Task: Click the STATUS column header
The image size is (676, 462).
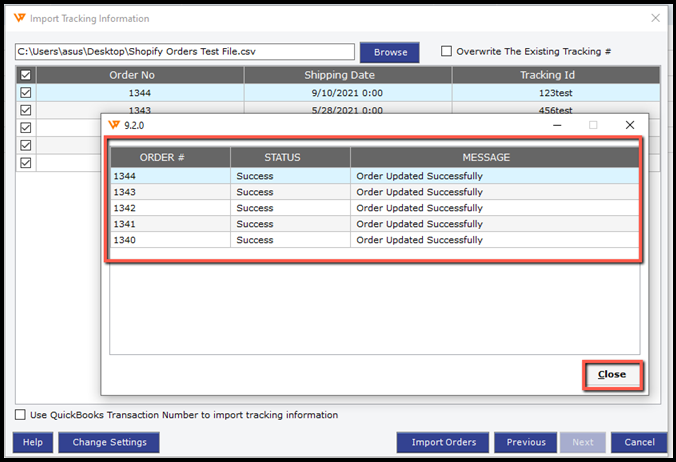Action: click(x=290, y=157)
